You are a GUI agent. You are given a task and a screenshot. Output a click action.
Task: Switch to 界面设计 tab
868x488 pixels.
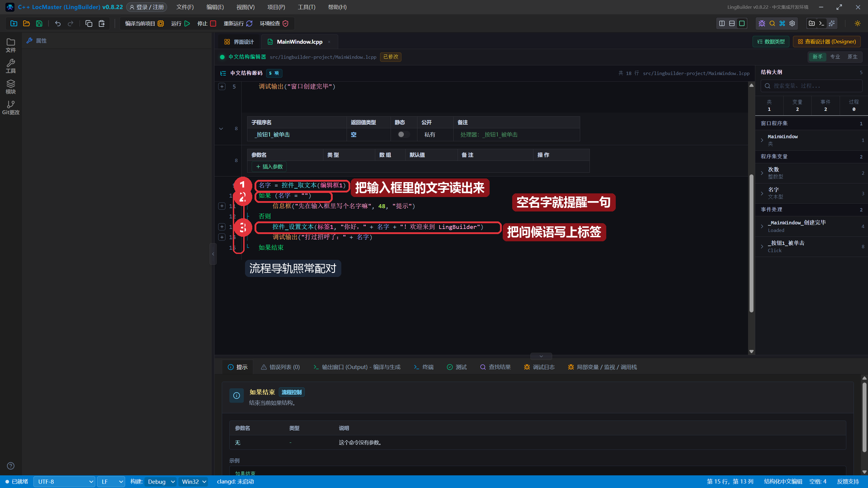(x=239, y=42)
